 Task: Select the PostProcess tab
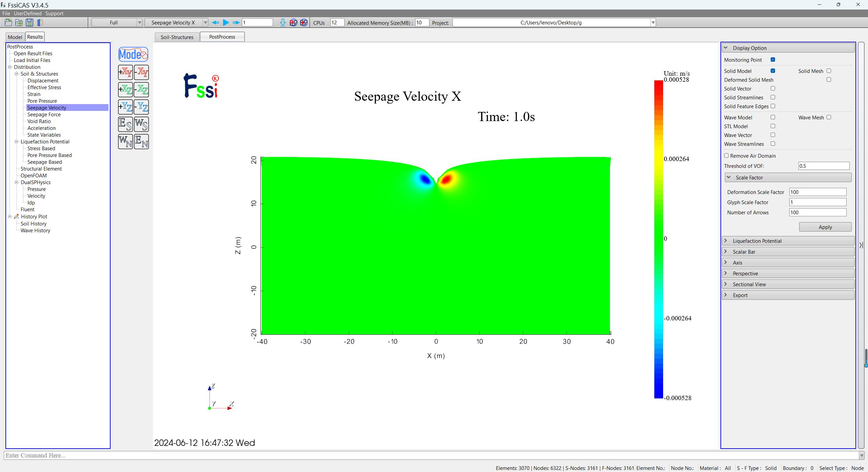[x=222, y=37]
